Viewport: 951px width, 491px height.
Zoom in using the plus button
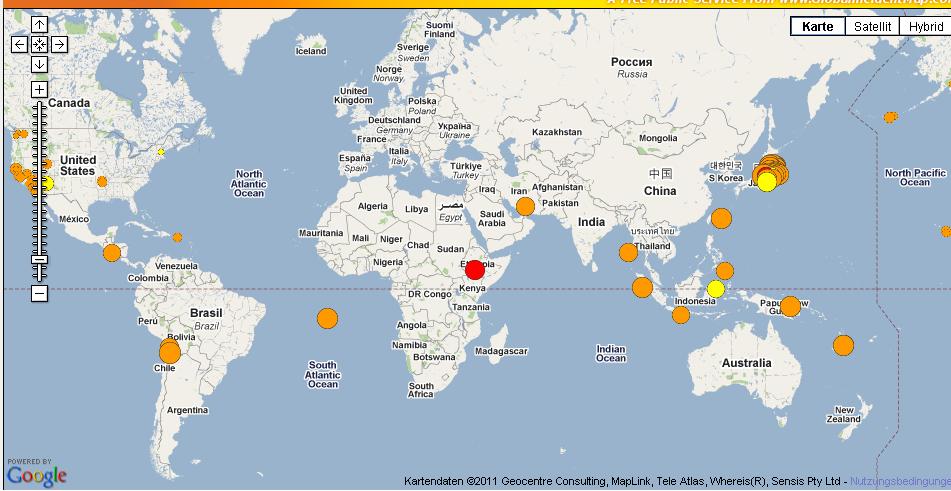[39, 90]
